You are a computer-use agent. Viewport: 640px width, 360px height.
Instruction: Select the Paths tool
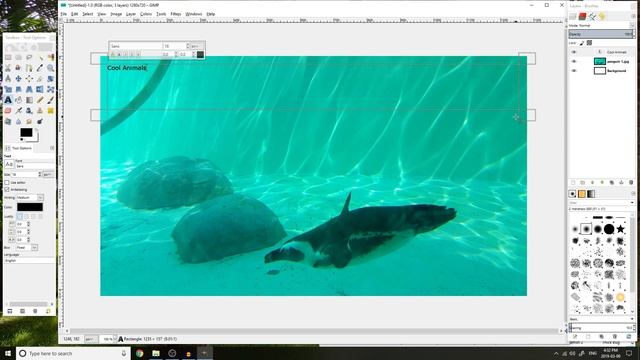29,68
